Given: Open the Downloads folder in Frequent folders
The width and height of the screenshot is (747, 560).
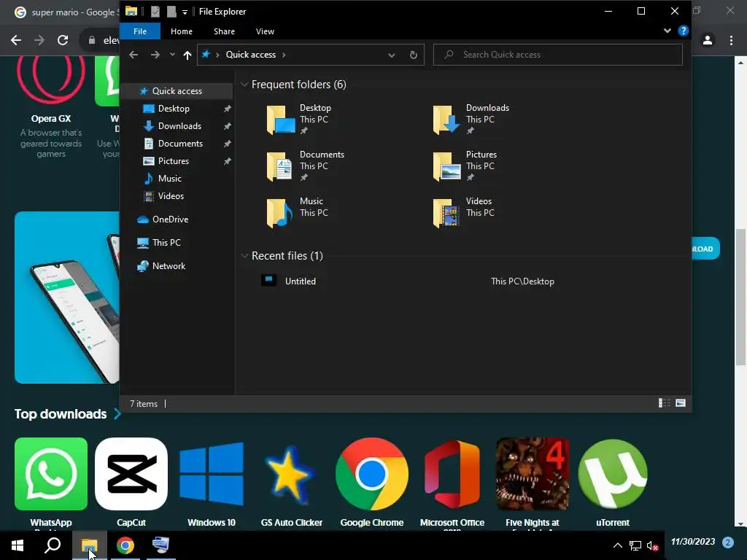Looking at the screenshot, I should [x=471, y=119].
